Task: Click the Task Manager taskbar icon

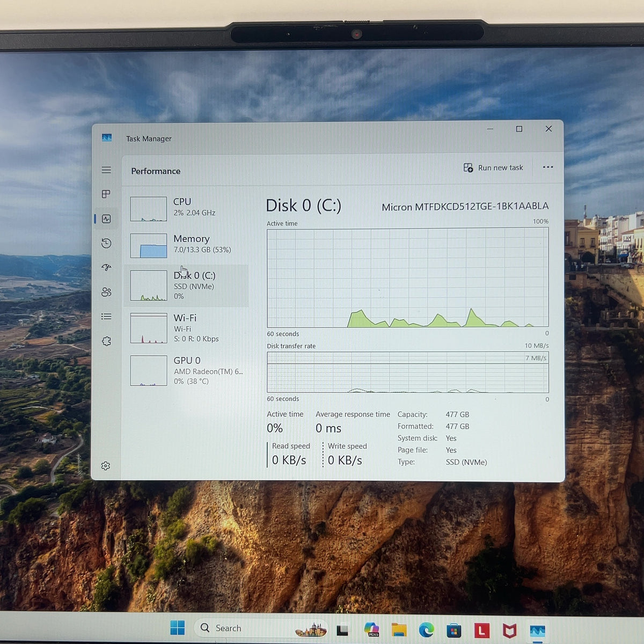Action: pyautogui.click(x=537, y=631)
